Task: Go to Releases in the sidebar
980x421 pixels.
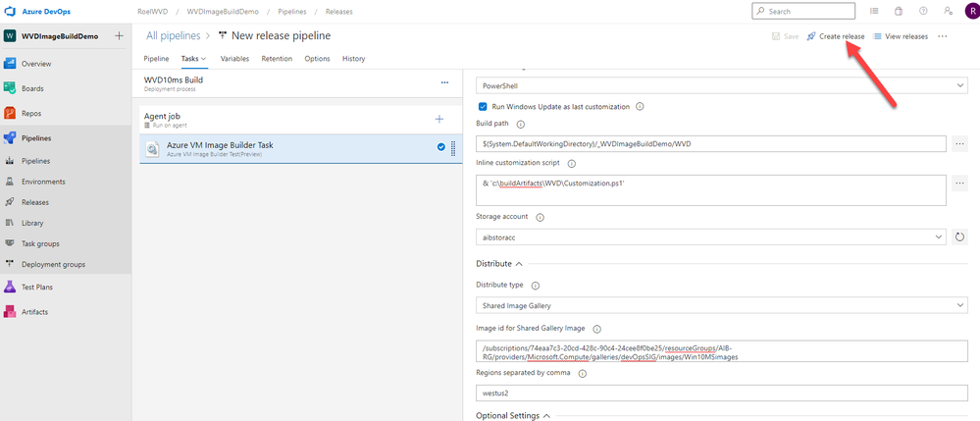Action: click(35, 202)
